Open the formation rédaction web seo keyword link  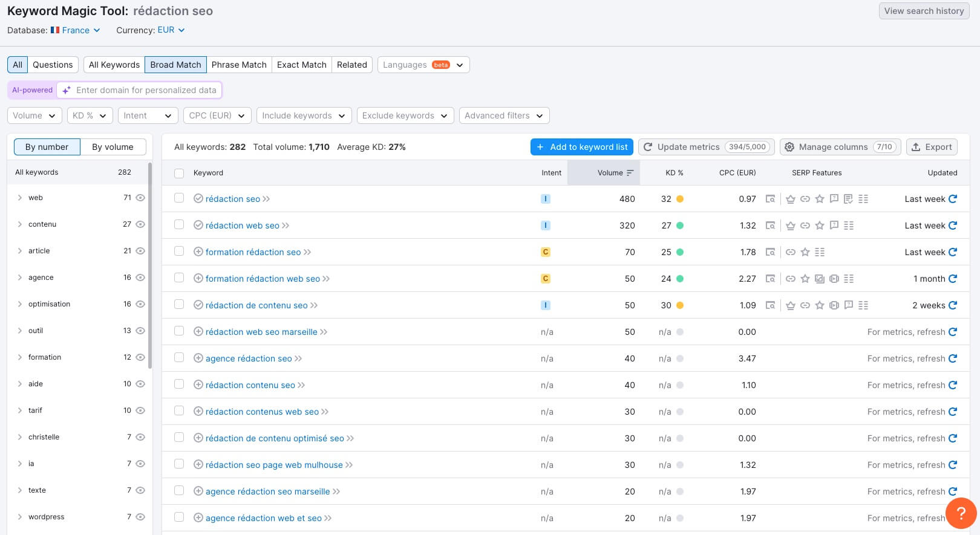click(263, 279)
